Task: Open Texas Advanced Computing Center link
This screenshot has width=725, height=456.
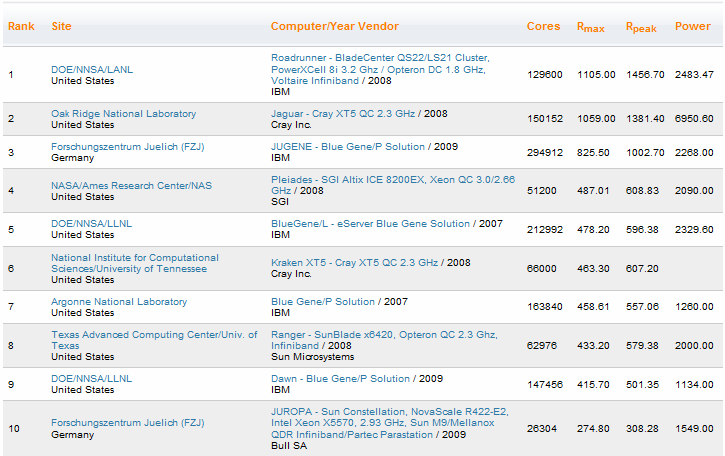Action: pyautogui.click(x=154, y=340)
